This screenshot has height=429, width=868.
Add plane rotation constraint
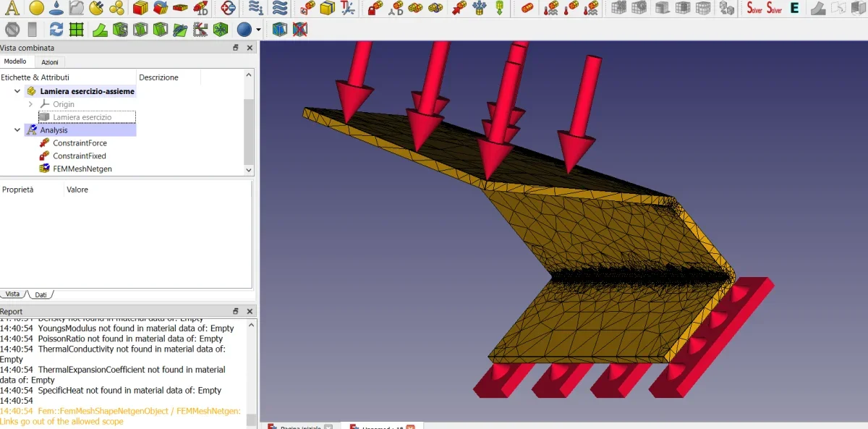(307, 8)
